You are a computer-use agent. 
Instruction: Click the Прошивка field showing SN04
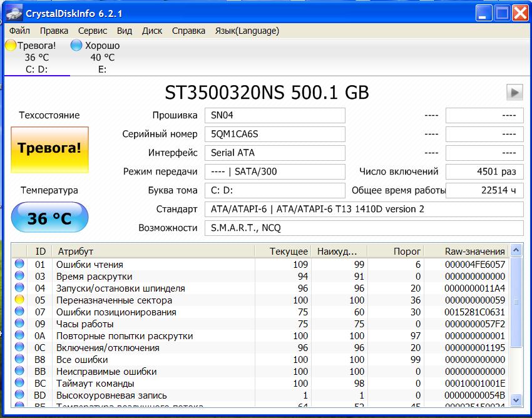275,115
